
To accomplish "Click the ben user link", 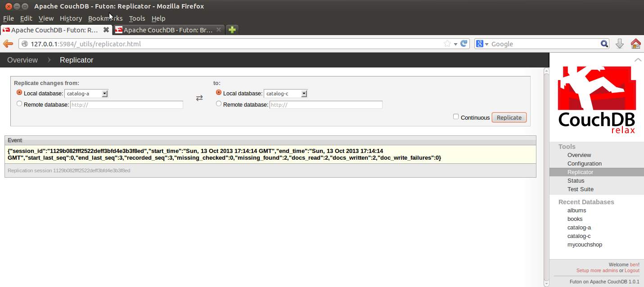I will click(x=634, y=265).
